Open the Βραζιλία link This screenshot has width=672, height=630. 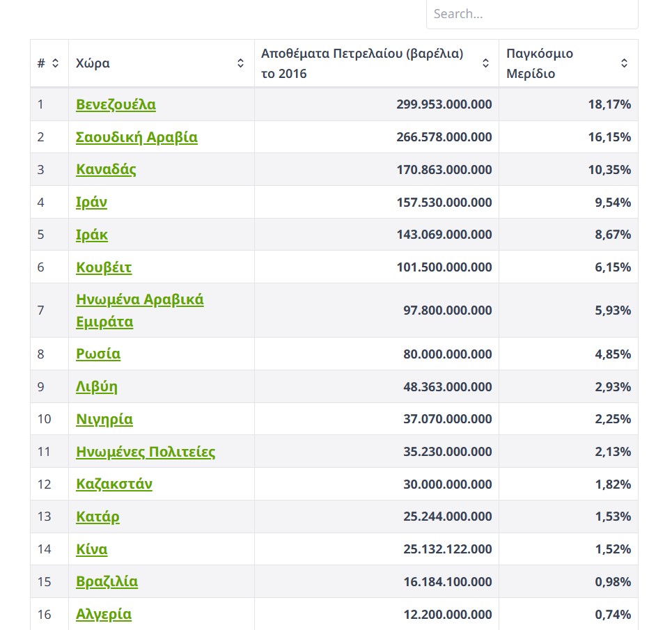[107, 582]
